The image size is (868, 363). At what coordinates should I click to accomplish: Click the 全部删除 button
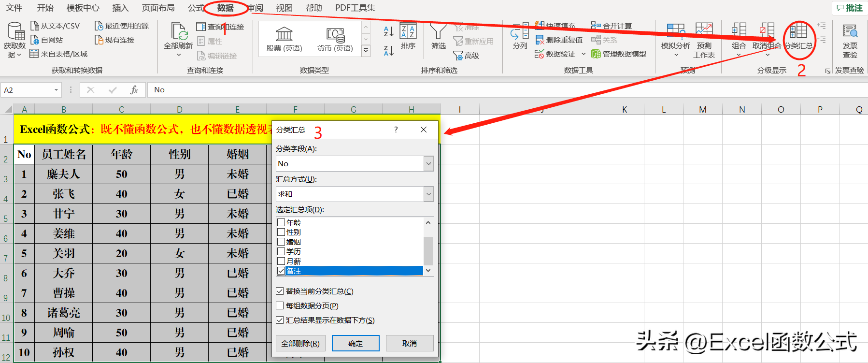(300, 343)
